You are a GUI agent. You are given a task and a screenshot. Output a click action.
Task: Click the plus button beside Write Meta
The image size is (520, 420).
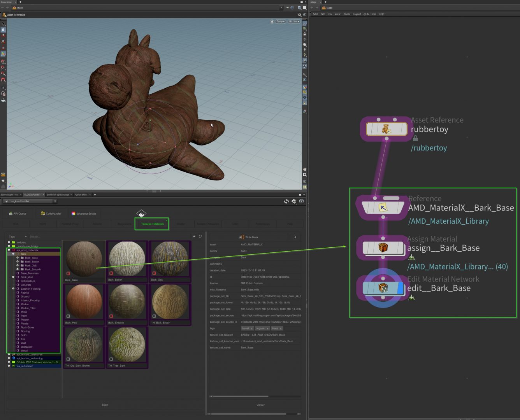295,237
